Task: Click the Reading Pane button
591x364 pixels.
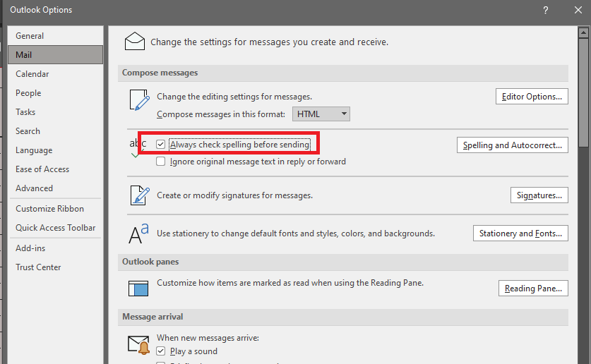Action: (x=533, y=289)
